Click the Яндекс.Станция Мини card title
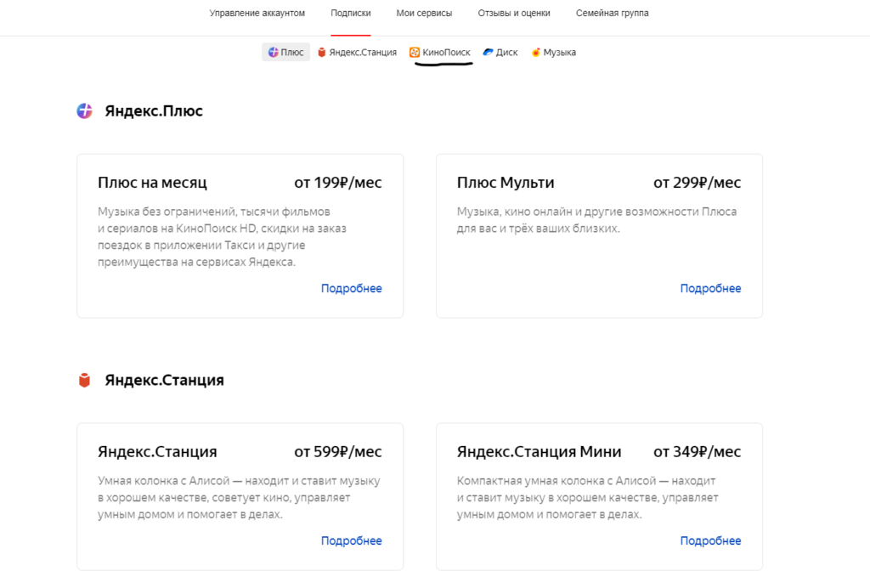 point(539,451)
